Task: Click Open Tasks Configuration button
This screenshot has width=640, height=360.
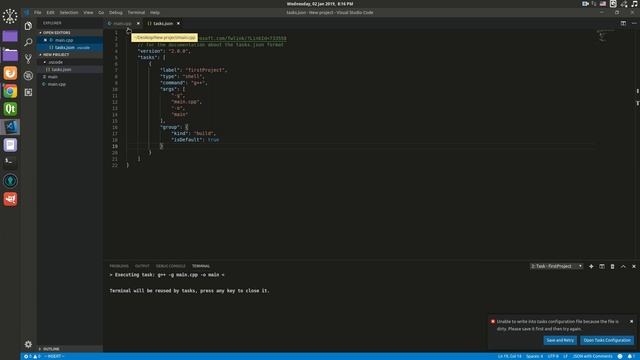Action: coord(607,340)
